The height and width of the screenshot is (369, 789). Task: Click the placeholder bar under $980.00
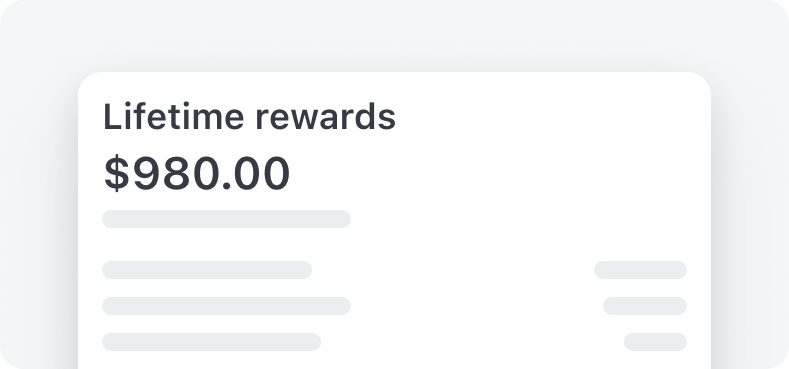tap(226, 219)
